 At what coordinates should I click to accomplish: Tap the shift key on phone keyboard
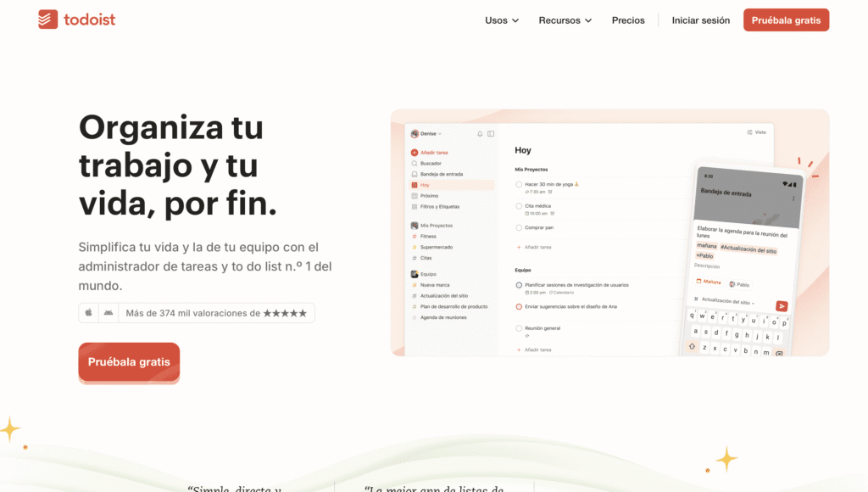click(692, 346)
